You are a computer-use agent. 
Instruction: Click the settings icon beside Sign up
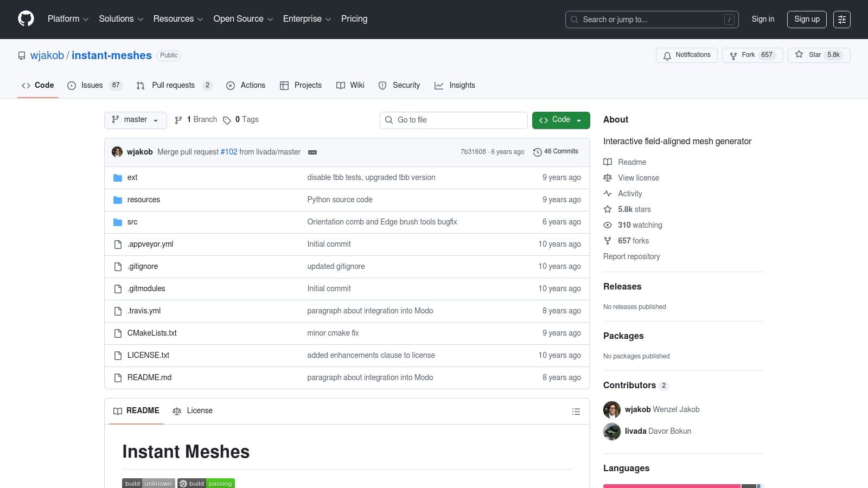point(841,20)
